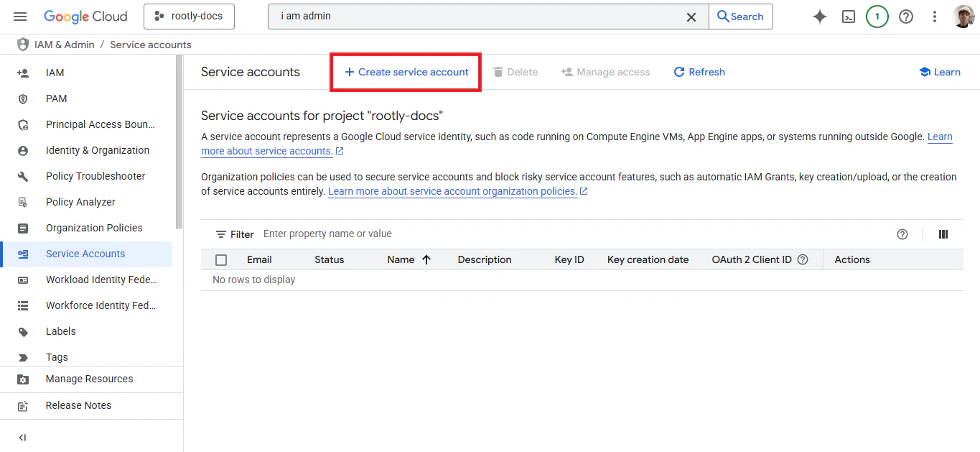The image size is (980, 452).
Task: Check the select-all checkbox in table header
Action: 221,259
